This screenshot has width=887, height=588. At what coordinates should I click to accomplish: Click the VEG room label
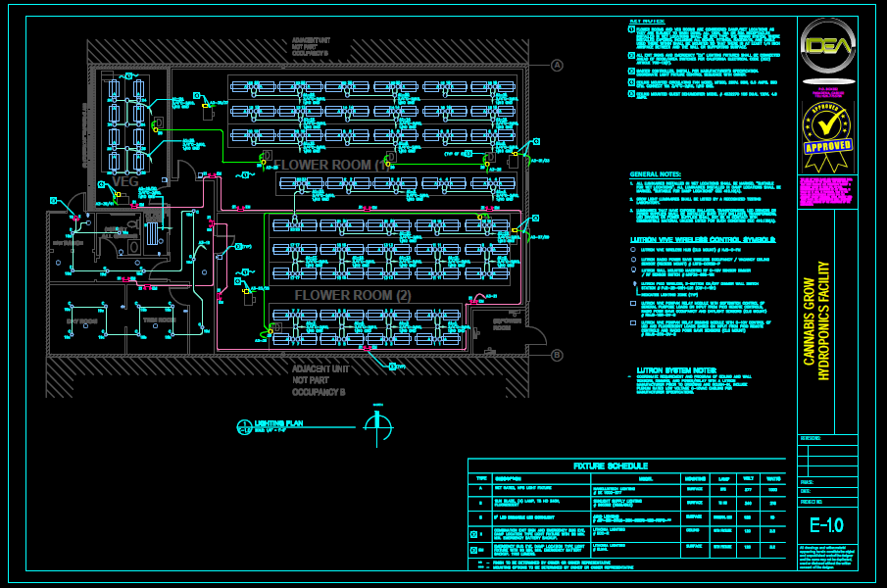click(x=124, y=182)
